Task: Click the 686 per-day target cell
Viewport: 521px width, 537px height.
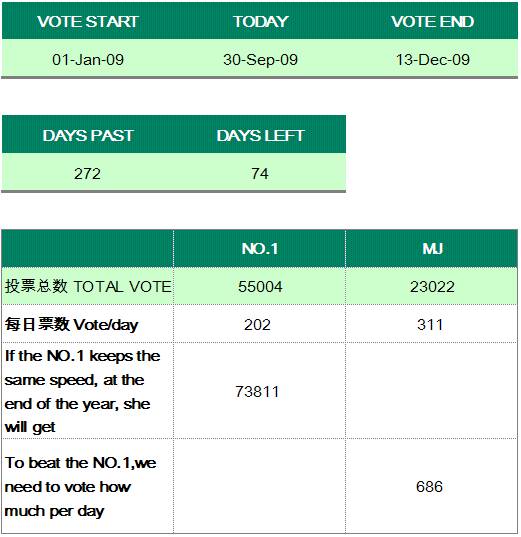Action: pyautogui.click(x=432, y=486)
